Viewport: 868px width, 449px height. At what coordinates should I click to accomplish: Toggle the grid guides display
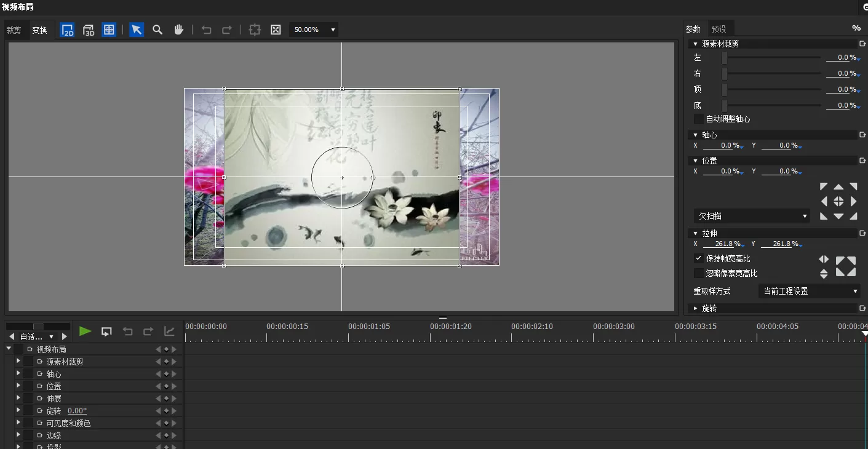tap(109, 30)
